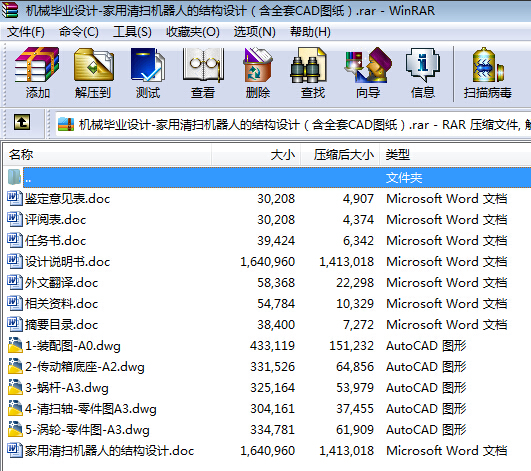This screenshot has width=531, height=471.
Task: Select file name 设计说明书.doc
Action: [x=68, y=262]
